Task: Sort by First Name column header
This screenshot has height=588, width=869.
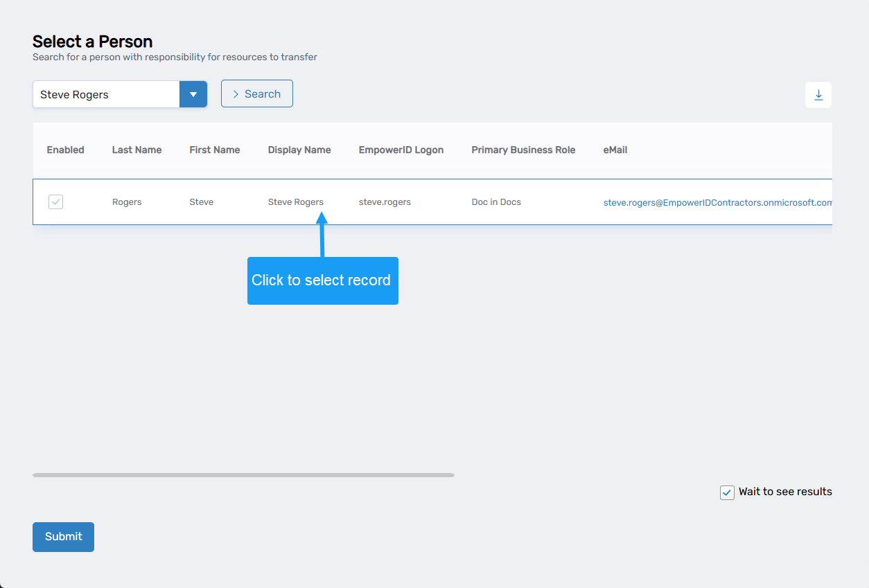Action: click(x=214, y=150)
